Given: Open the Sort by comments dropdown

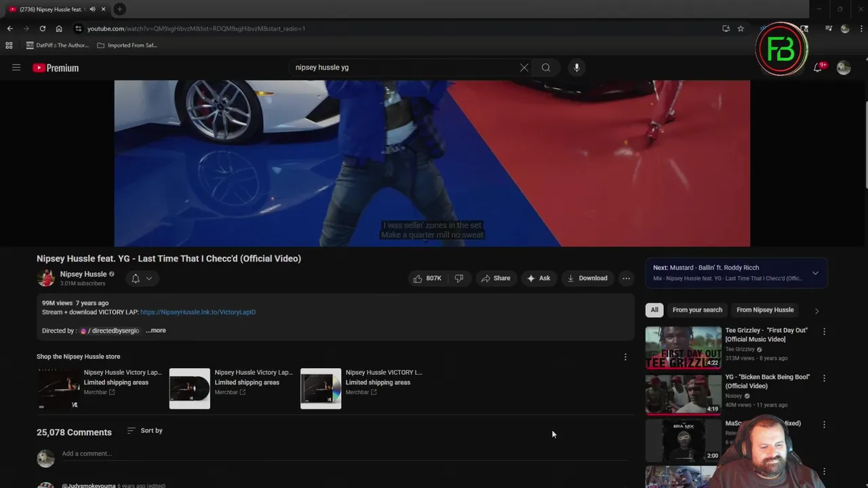Looking at the screenshot, I should point(144,431).
